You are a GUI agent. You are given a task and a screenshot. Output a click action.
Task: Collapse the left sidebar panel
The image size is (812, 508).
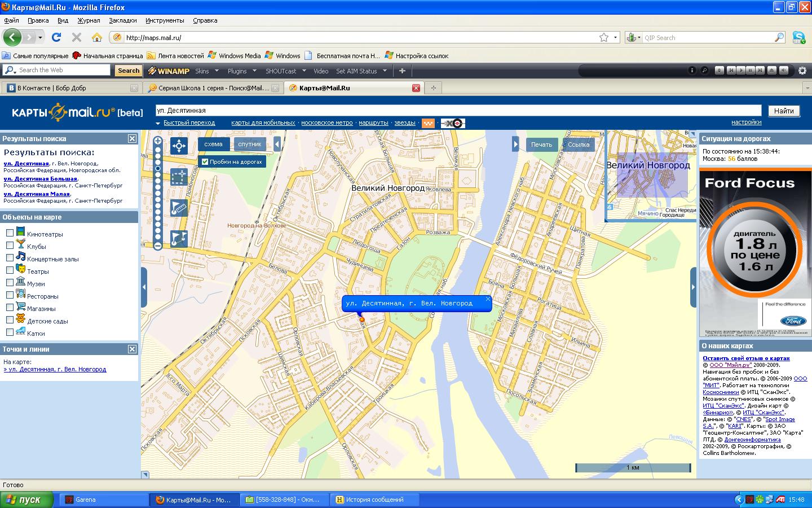[x=144, y=287]
